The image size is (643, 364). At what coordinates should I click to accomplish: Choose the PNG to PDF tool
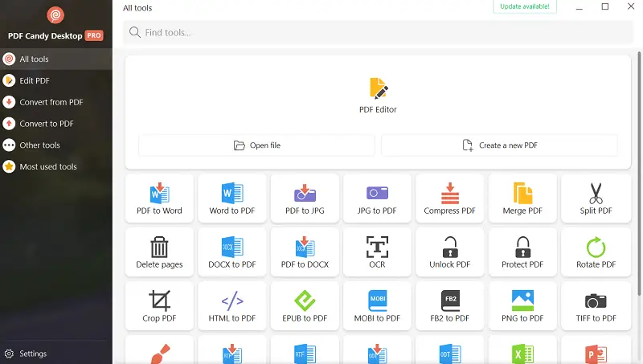(x=522, y=306)
